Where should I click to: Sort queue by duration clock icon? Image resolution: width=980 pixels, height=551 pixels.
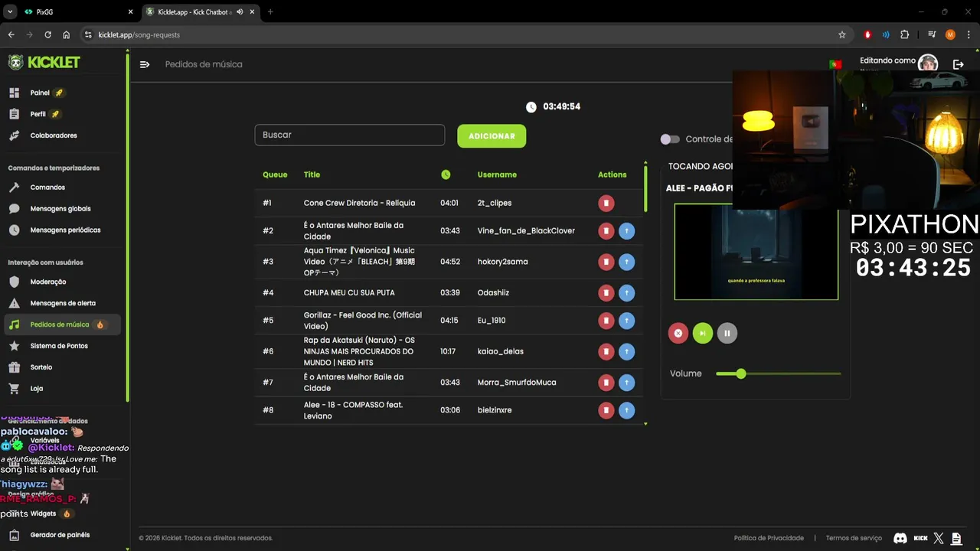446,174
